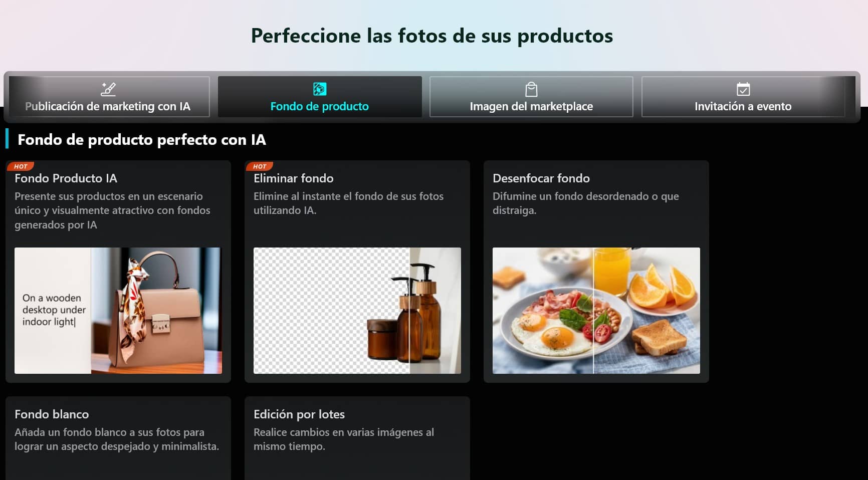Viewport: 868px width, 480px height.
Task: Click the calendar icon above Invitación a evento
Action: tap(743, 89)
